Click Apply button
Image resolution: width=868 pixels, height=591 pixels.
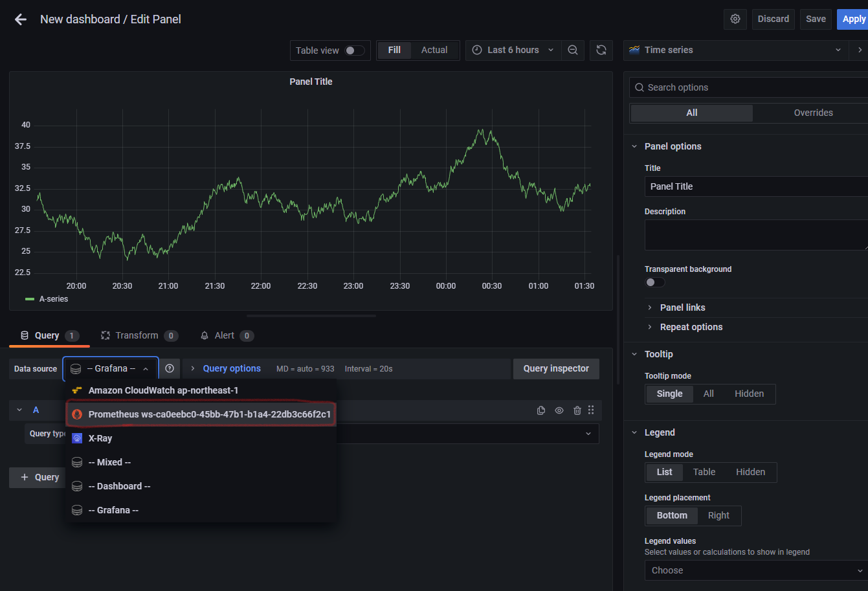coord(852,19)
